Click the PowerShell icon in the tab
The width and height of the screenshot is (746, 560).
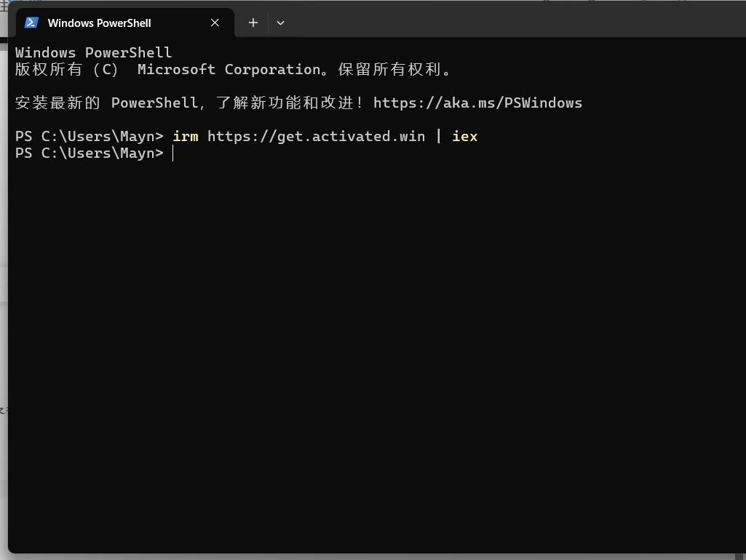pyautogui.click(x=31, y=23)
